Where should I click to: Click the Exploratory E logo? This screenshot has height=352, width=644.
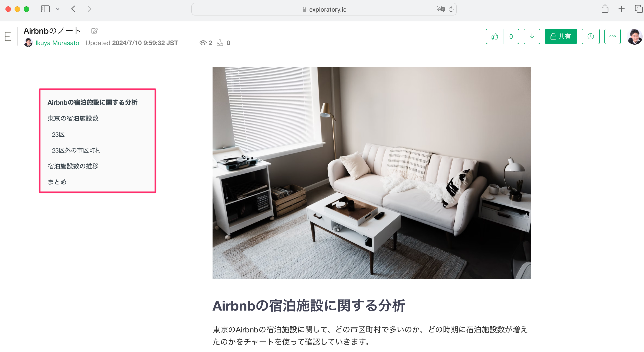tap(8, 36)
